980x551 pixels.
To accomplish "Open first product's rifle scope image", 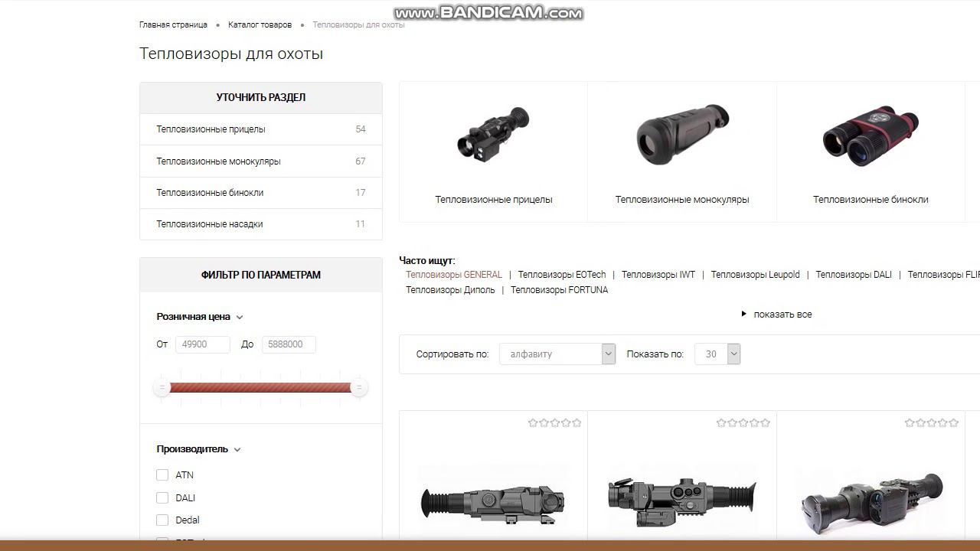I will (x=493, y=499).
